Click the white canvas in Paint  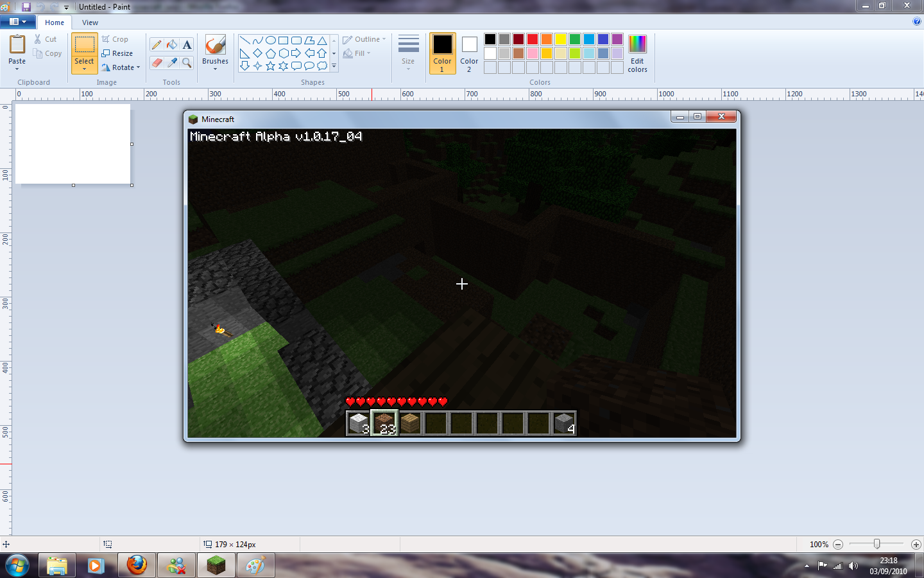(x=73, y=144)
